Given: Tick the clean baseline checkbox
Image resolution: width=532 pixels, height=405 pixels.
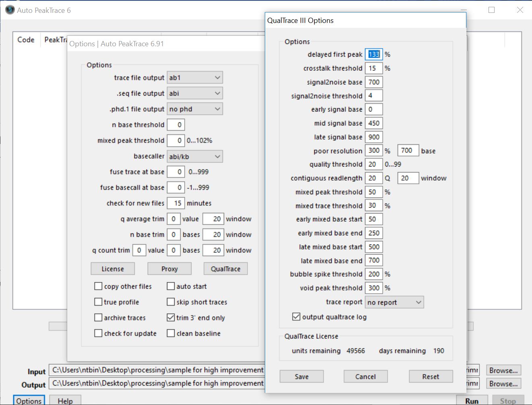Looking at the screenshot, I should (171, 333).
